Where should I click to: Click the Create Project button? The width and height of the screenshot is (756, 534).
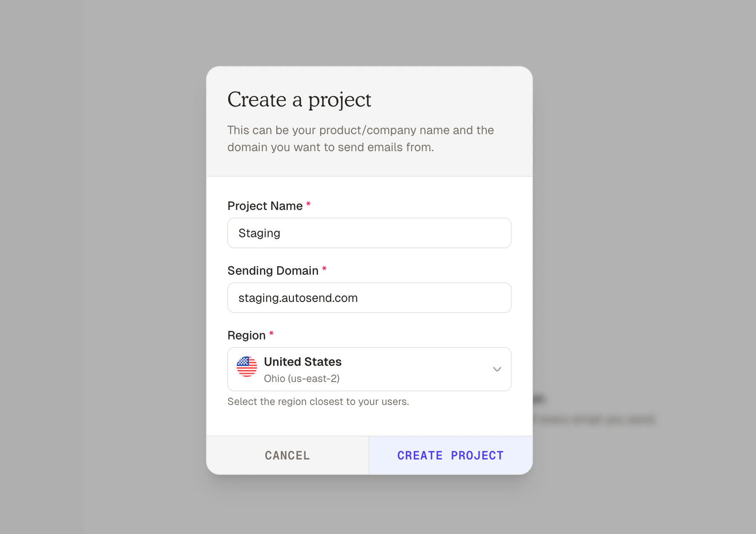point(450,455)
